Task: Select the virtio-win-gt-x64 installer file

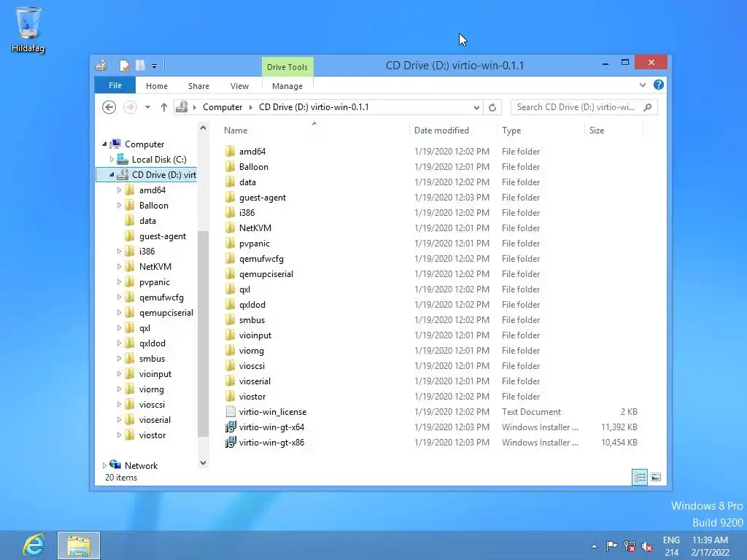Action: click(271, 427)
